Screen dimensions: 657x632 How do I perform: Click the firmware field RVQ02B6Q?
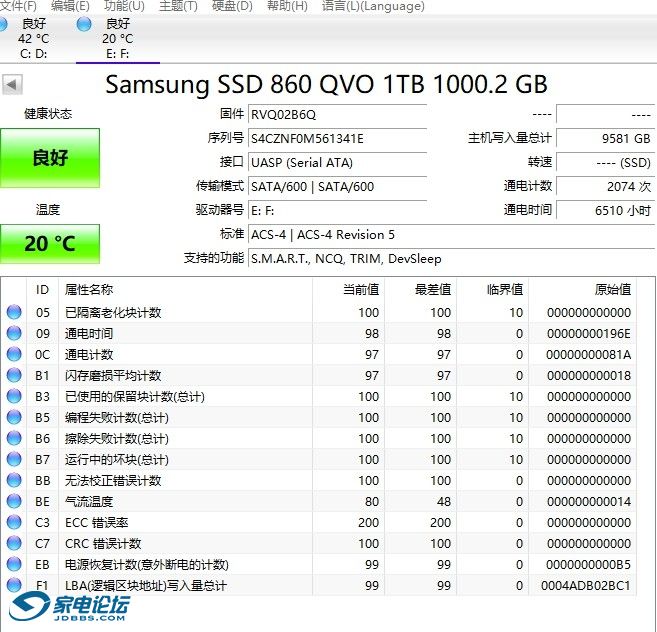[x=337, y=114]
